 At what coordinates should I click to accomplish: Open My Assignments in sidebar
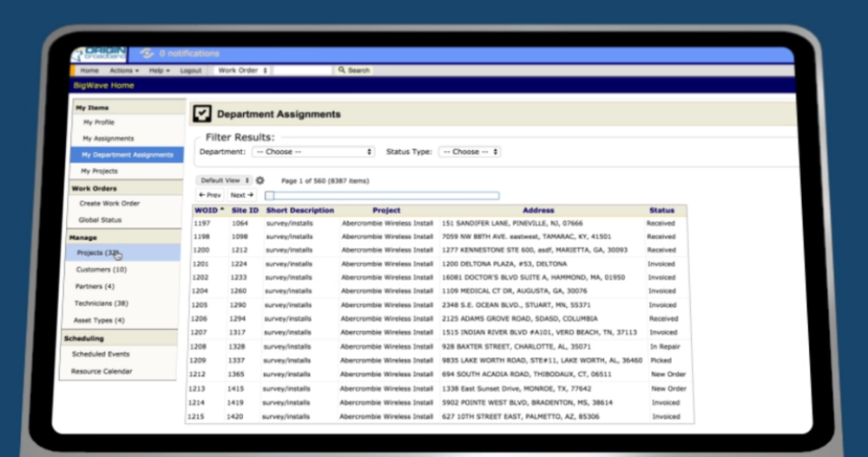[108, 139]
